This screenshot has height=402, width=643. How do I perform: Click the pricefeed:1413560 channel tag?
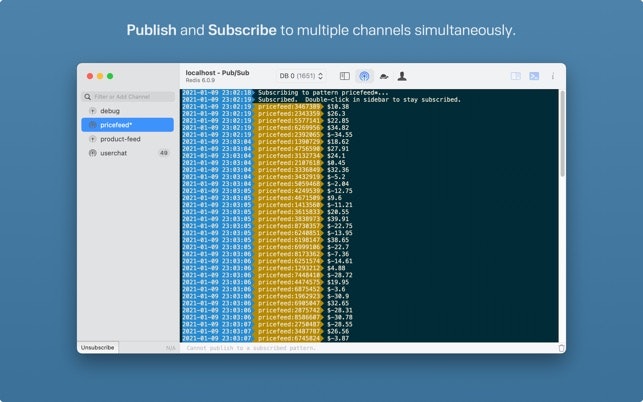(289, 205)
